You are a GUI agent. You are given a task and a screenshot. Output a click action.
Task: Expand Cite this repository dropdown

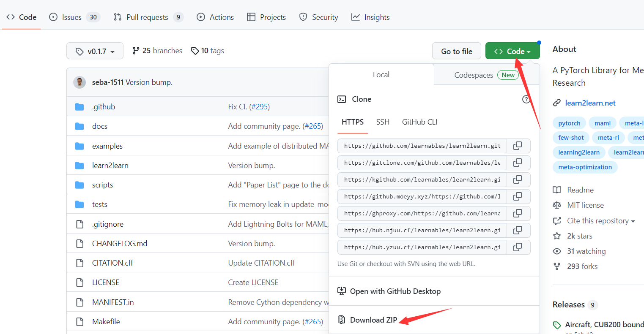click(601, 221)
